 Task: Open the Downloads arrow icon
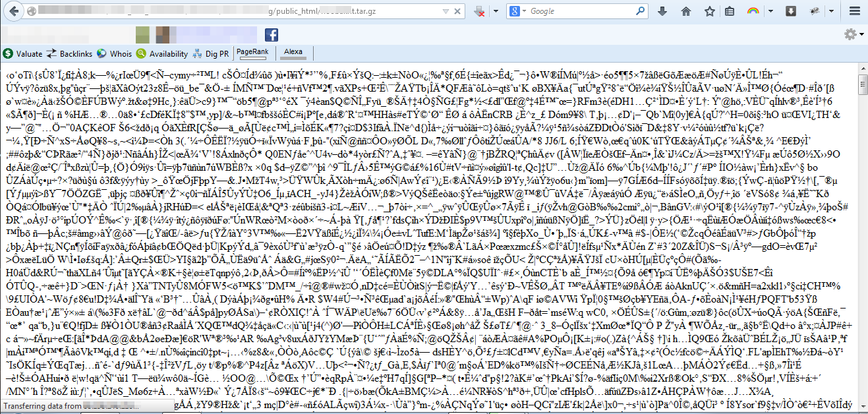pyautogui.click(x=662, y=11)
